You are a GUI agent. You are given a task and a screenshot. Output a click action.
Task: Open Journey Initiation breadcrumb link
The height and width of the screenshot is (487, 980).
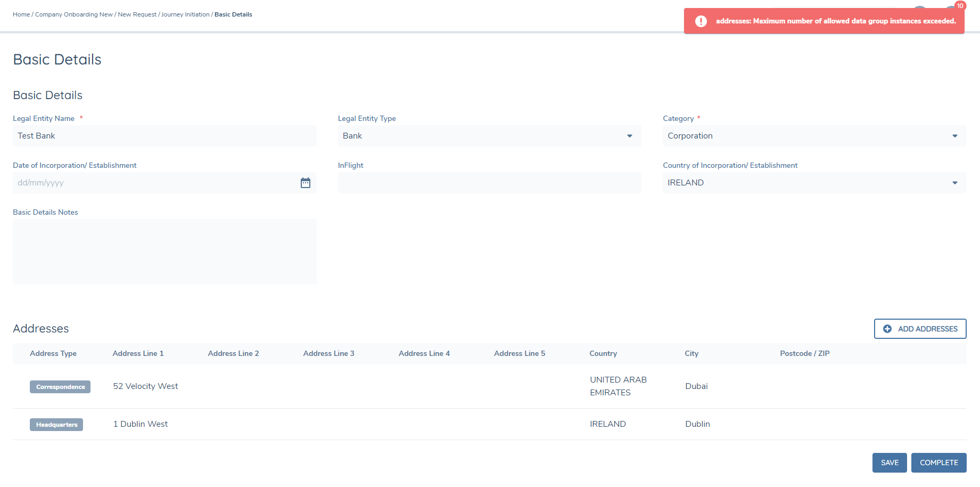[185, 14]
